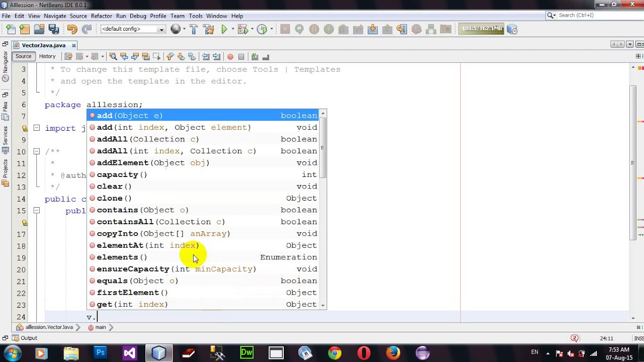The image size is (644, 362).
Task: Click Find Previous Occurrence icon
Action: (x=124, y=56)
